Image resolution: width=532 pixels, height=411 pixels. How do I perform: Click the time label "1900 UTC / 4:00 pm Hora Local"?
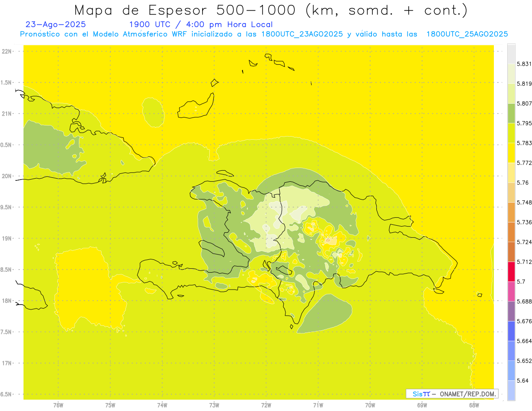click(201, 24)
